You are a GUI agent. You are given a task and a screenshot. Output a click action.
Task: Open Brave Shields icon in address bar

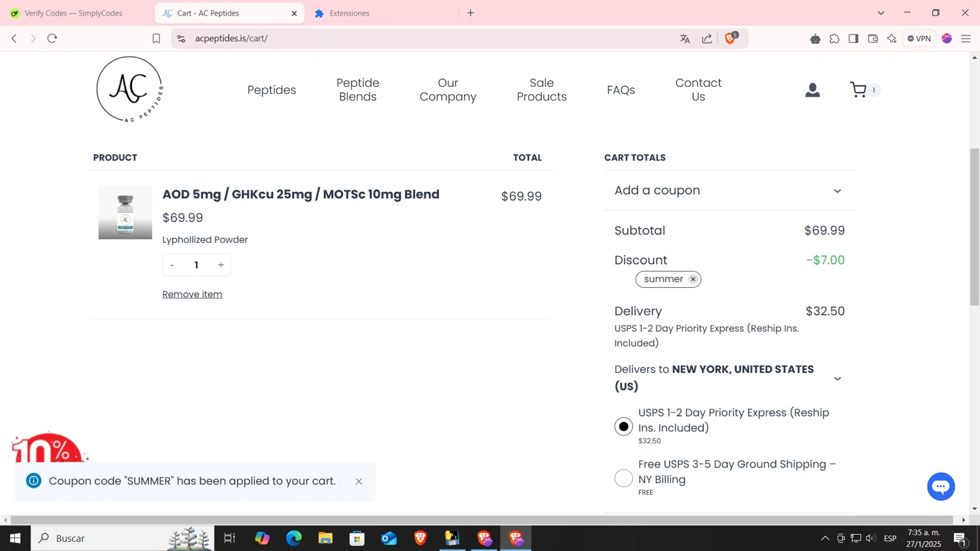point(731,39)
